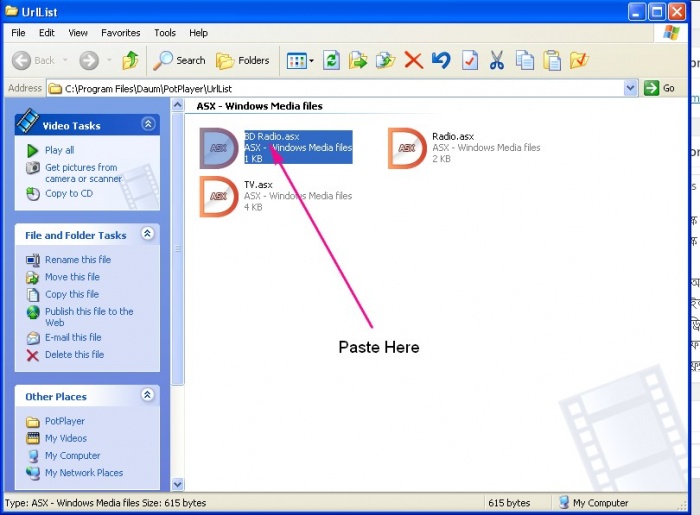Toggle the Folders pane
Viewport: 700px width, 515px height.
pyautogui.click(x=243, y=60)
